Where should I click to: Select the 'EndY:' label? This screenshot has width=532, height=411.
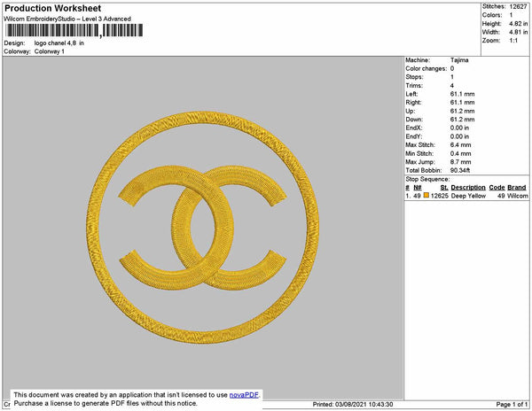pyautogui.click(x=413, y=136)
